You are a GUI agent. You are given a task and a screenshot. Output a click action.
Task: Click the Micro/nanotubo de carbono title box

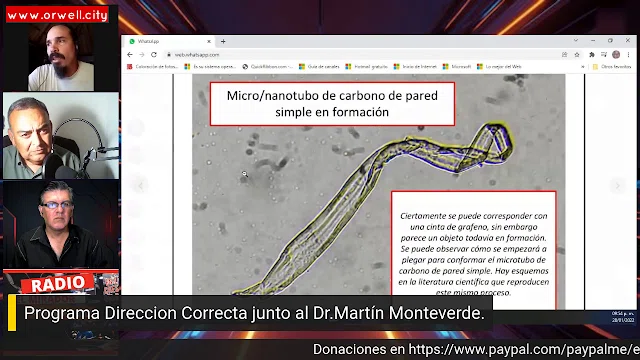332,104
